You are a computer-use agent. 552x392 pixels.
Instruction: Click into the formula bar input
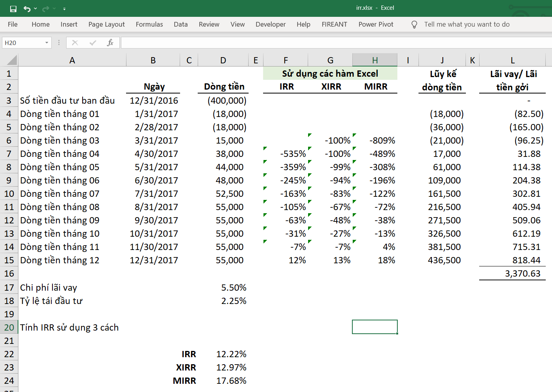point(336,43)
